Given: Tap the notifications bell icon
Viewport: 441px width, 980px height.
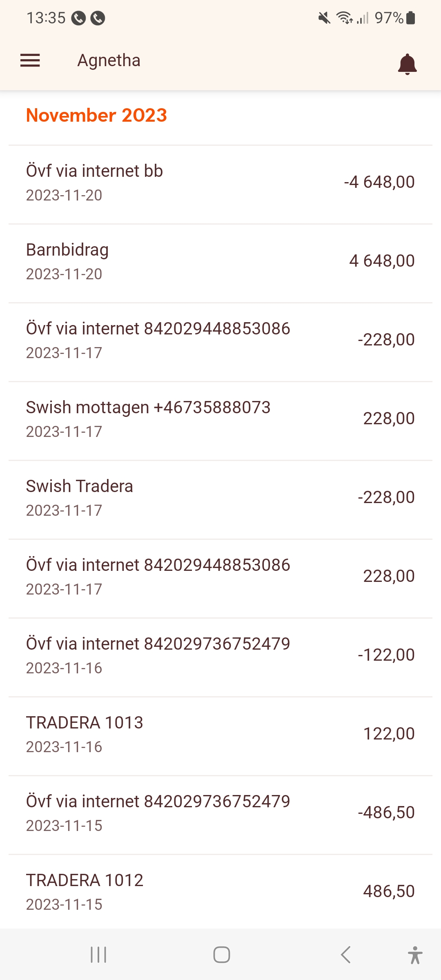Looking at the screenshot, I should coord(407,64).
